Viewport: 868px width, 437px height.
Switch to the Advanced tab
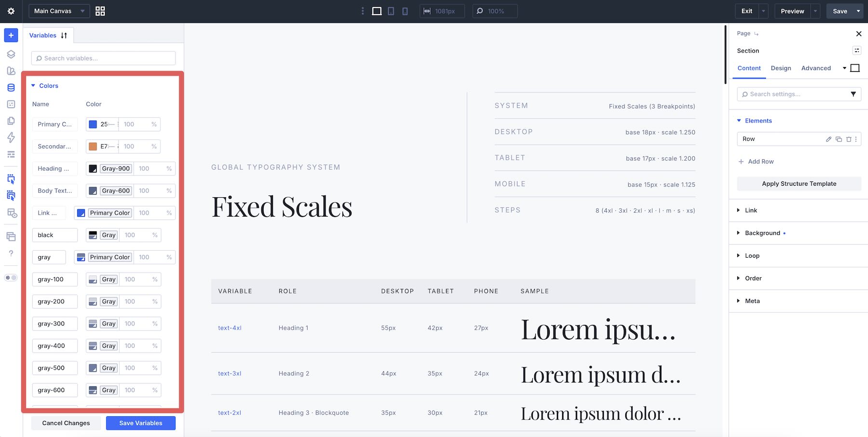pyautogui.click(x=816, y=68)
